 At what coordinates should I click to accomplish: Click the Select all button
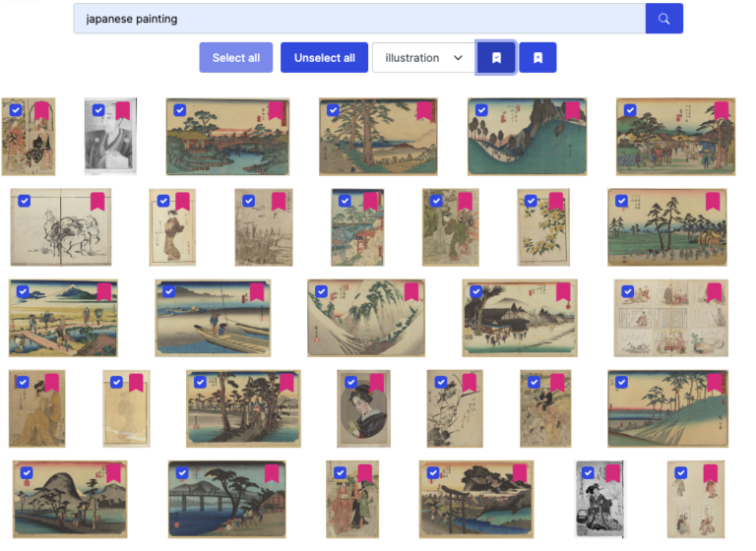coord(236,58)
